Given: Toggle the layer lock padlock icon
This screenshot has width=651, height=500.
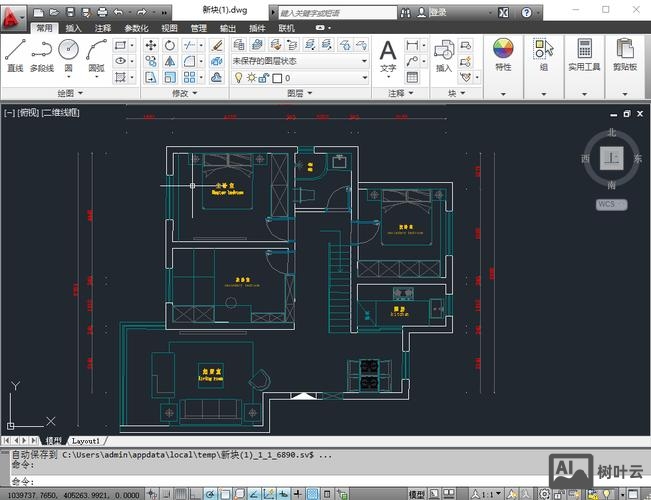Looking at the screenshot, I should (x=264, y=77).
